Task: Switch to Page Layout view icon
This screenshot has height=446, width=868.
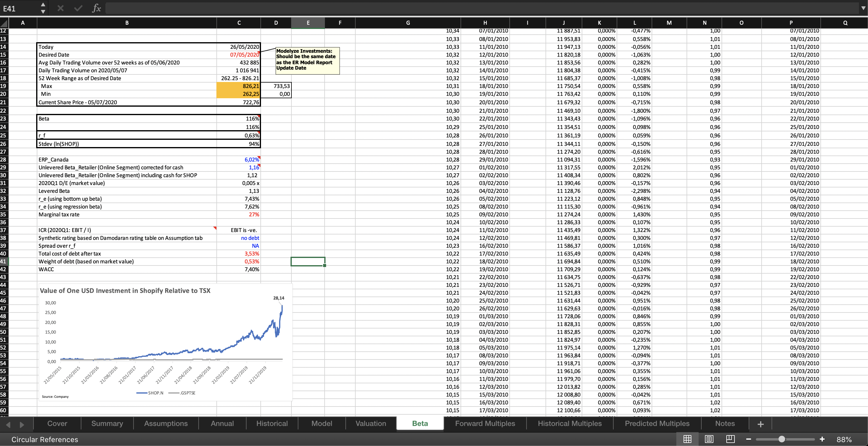Action: (x=709, y=439)
